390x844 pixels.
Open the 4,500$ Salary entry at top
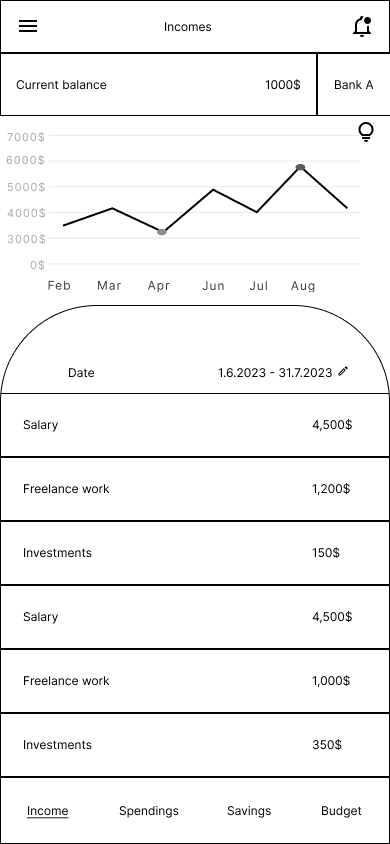[x=195, y=425]
